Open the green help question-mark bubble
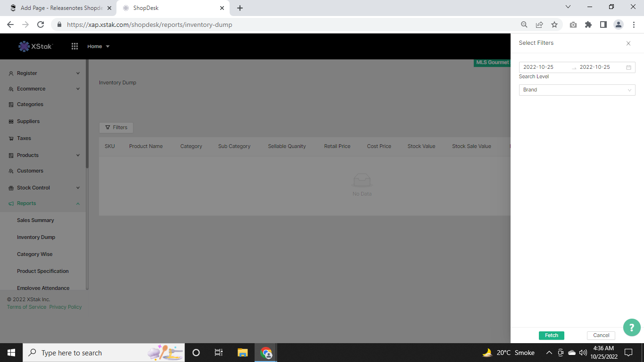 [632, 328]
